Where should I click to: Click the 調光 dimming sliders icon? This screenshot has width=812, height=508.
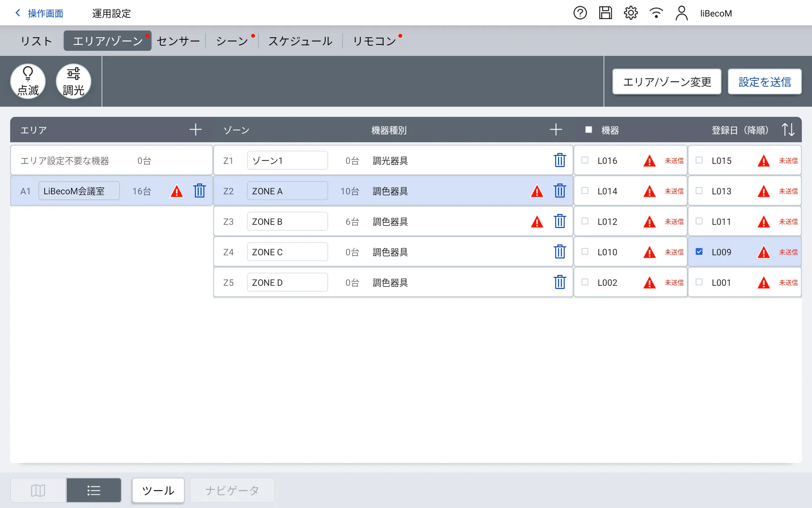(74, 81)
